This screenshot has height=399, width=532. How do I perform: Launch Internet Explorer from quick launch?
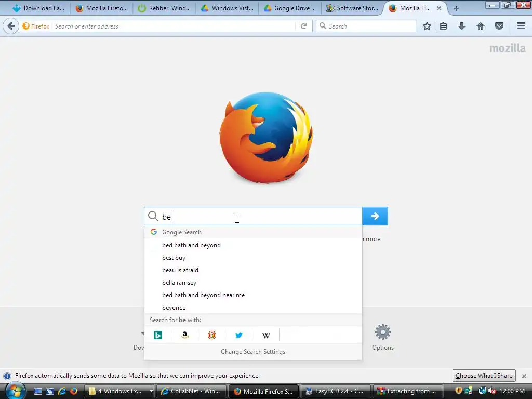(62, 391)
